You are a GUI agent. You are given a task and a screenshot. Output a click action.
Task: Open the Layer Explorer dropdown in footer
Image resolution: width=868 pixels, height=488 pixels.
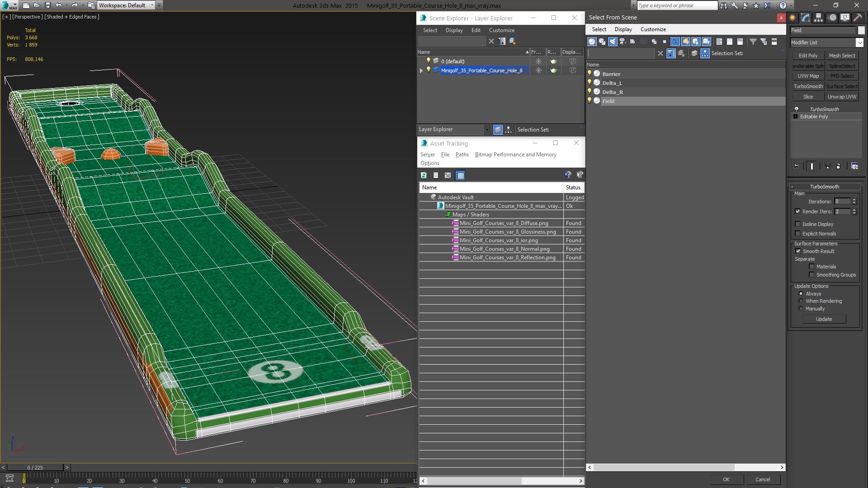point(486,130)
